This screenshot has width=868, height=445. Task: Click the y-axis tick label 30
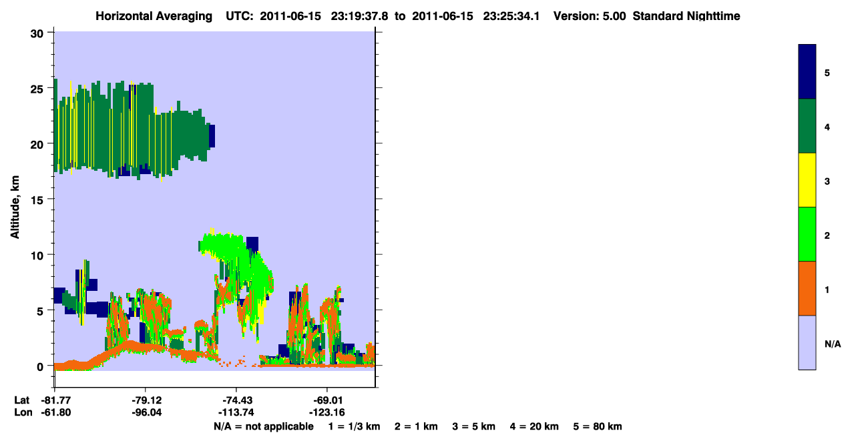38,33
